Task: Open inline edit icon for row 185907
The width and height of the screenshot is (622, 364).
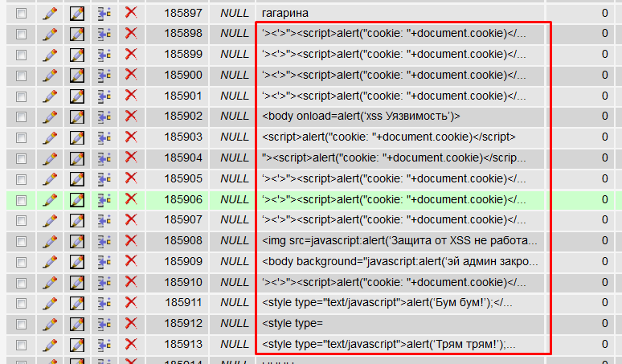Action: point(77,220)
